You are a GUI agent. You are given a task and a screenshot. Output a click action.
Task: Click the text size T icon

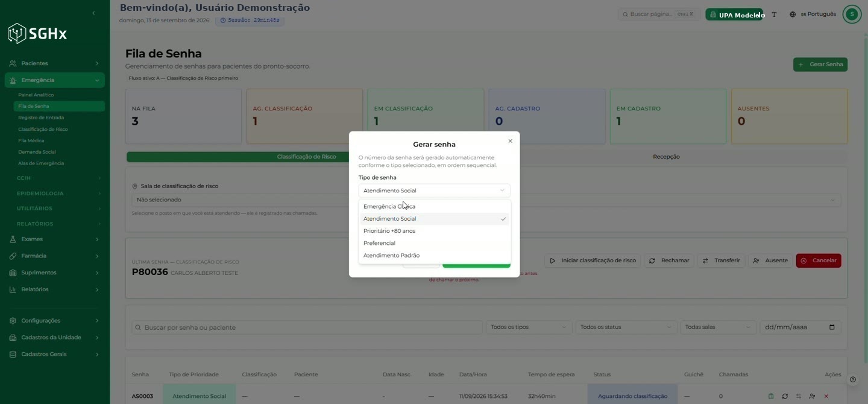pos(774,14)
